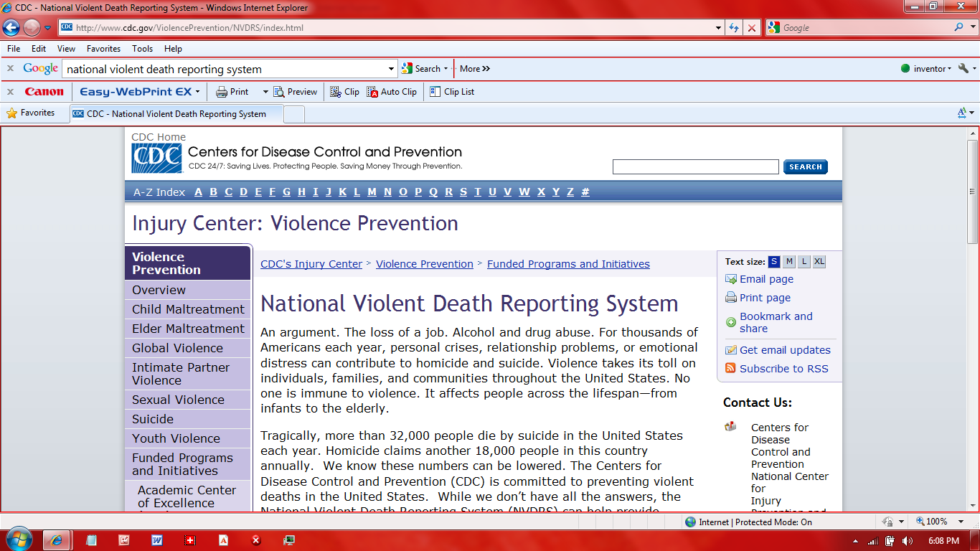Viewport: 980px width, 551px height.
Task: Open the Google Toolbar Search button dropdown
Action: 446,69
